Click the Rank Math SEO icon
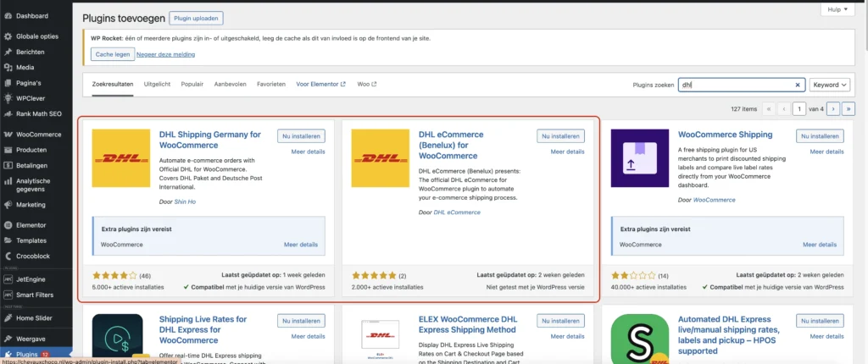This screenshot has height=364, width=868. pyautogui.click(x=8, y=114)
